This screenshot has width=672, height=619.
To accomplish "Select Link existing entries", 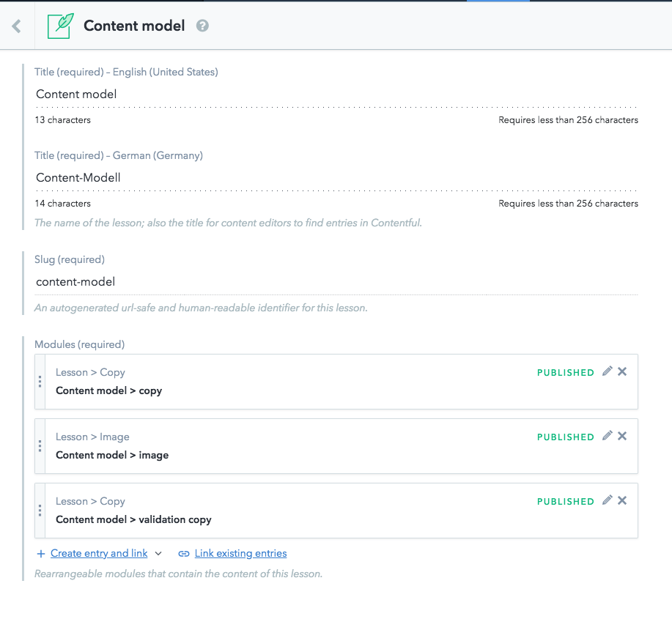I will pyautogui.click(x=240, y=553).
